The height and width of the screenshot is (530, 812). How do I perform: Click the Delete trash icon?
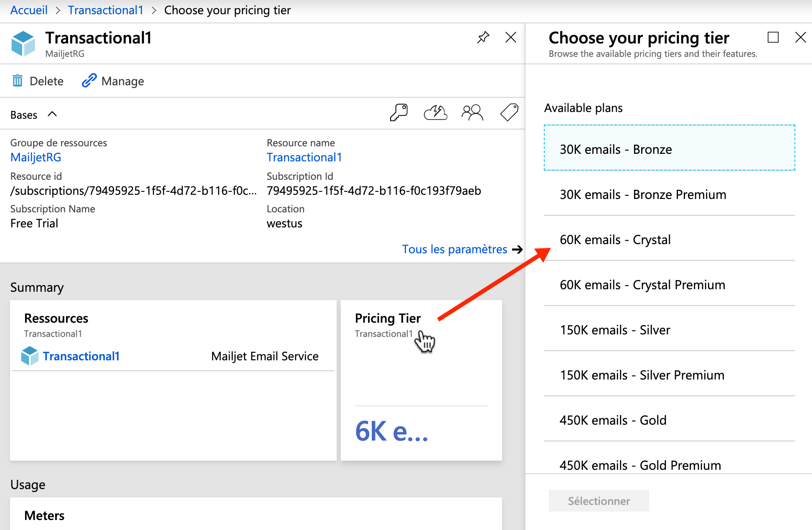tap(18, 81)
